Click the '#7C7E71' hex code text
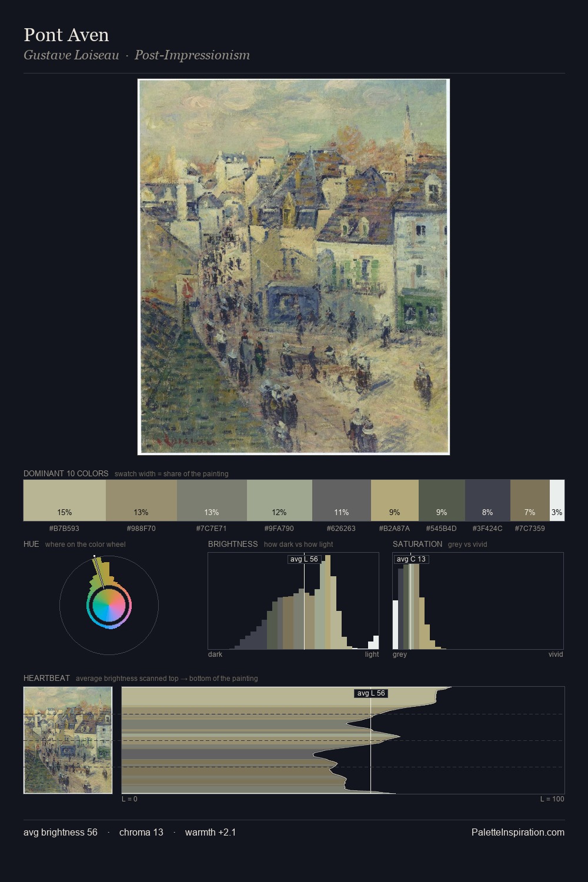 click(212, 528)
